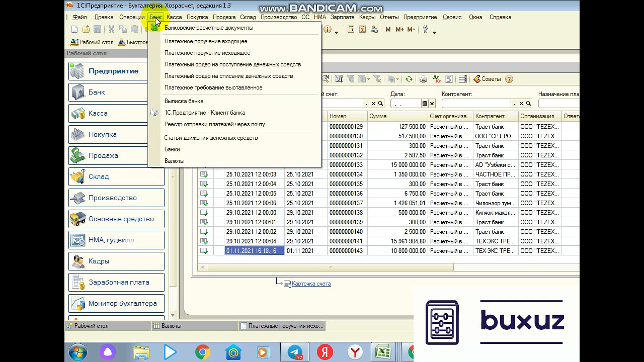Open the calendar toolbar icon
This screenshot has height=362, width=644.
362,30
